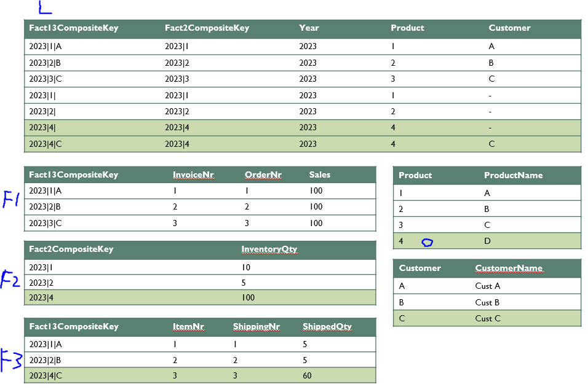588x392 pixels.
Task: Click the 2023|4| key ending with a pipe
Action: point(42,128)
